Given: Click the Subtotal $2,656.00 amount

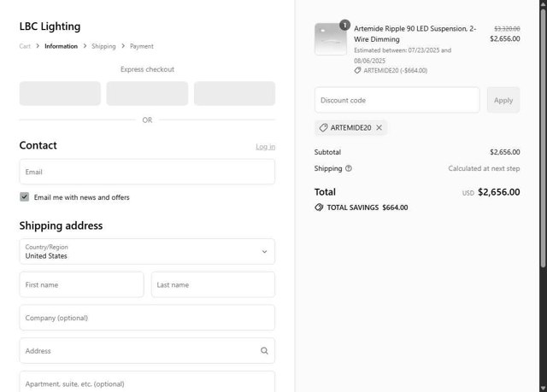Looking at the screenshot, I should coord(505,152).
